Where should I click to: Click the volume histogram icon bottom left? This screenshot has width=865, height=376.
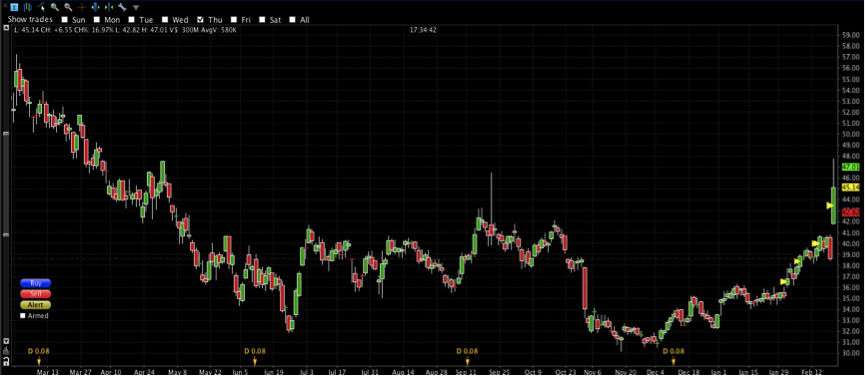tap(6, 351)
